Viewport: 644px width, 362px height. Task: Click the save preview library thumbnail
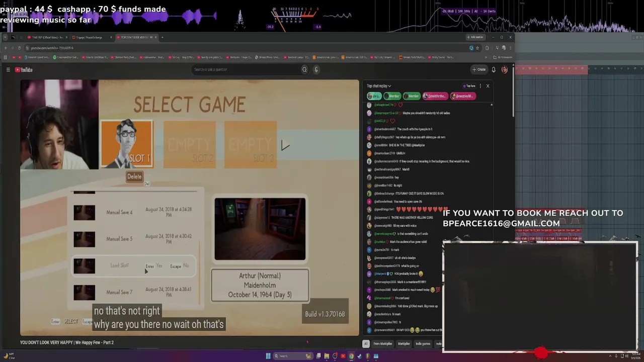click(260, 229)
